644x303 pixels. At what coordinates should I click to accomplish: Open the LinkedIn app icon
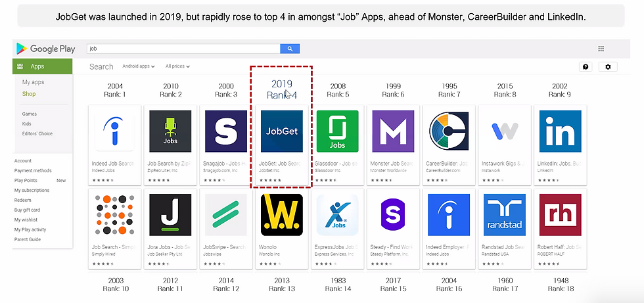[560, 131]
